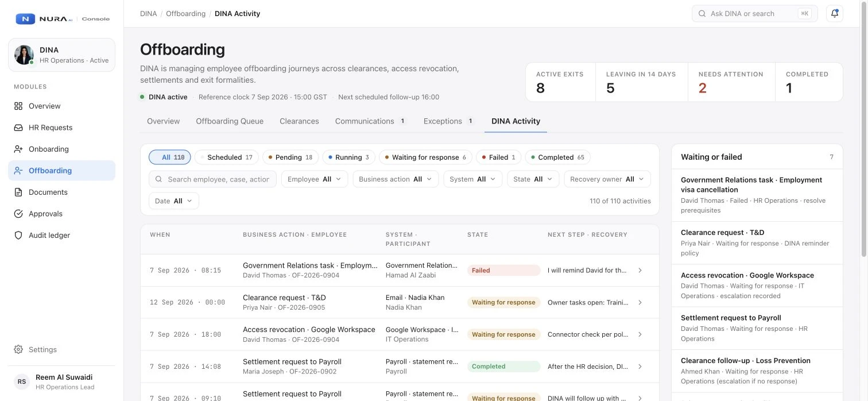
Task: Open the Government Relations task row chevron
Action: pyautogui.click(x=640, y=271)
